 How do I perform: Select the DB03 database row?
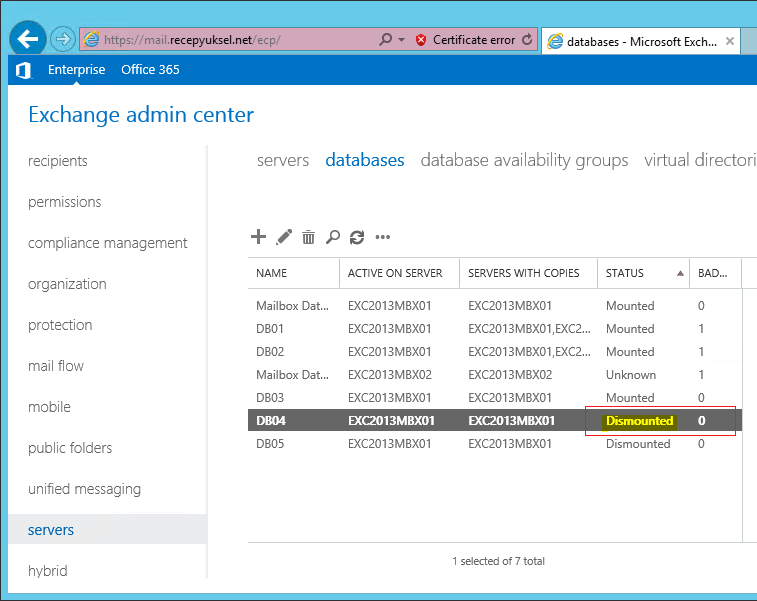tap(495, 398)
